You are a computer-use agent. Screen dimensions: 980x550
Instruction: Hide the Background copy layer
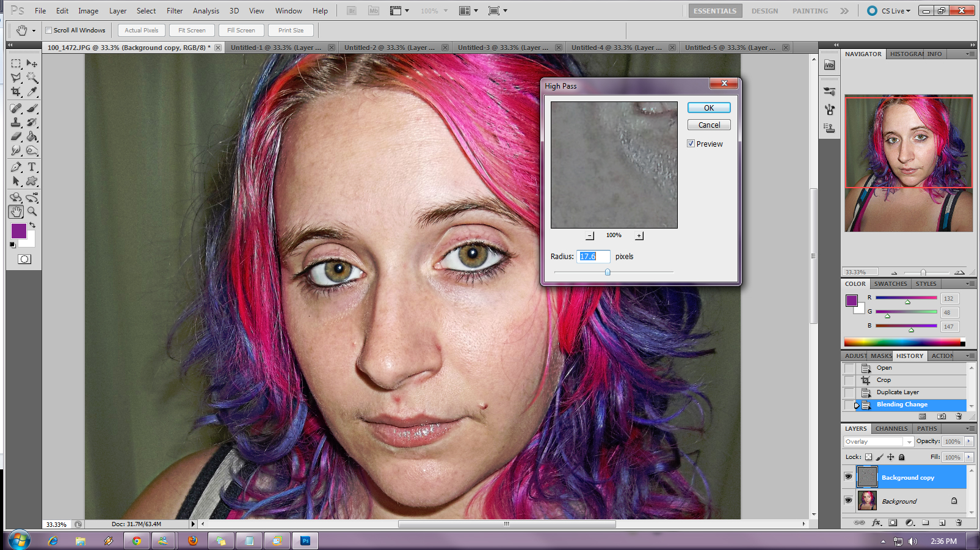click(848, 477)
